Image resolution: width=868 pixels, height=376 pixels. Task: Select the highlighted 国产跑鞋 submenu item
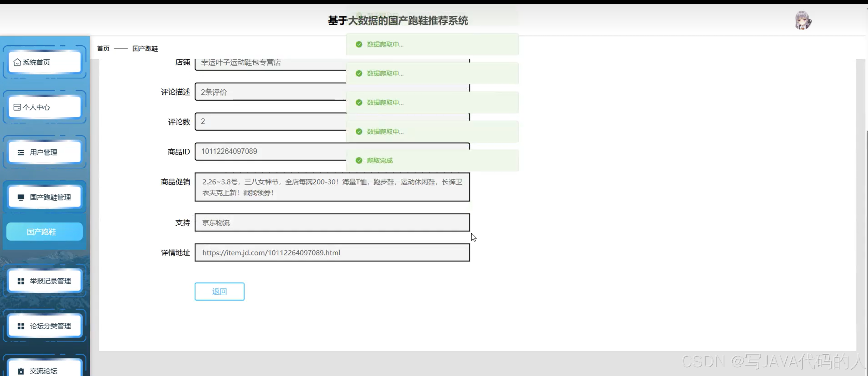[44, 231]
